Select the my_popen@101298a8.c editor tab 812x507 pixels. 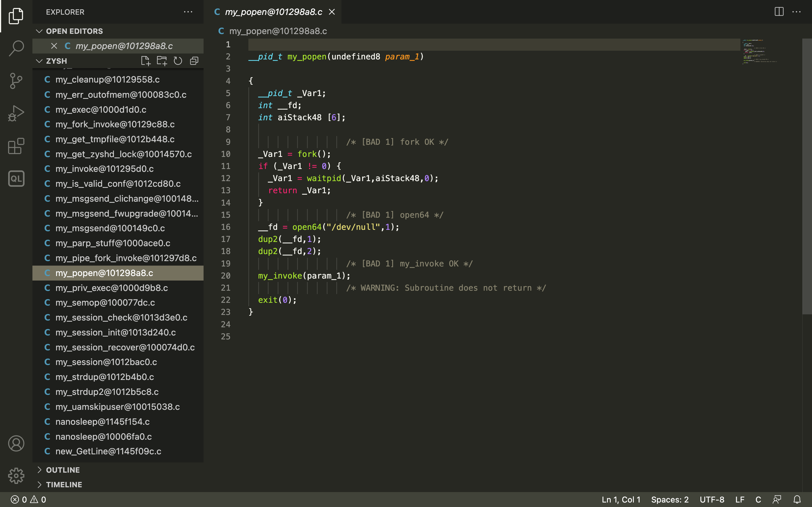pyautogui.click(x=273, y=12)
